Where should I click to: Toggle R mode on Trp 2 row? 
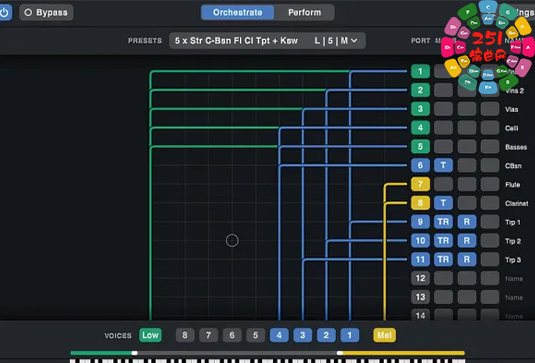point(467,241)
